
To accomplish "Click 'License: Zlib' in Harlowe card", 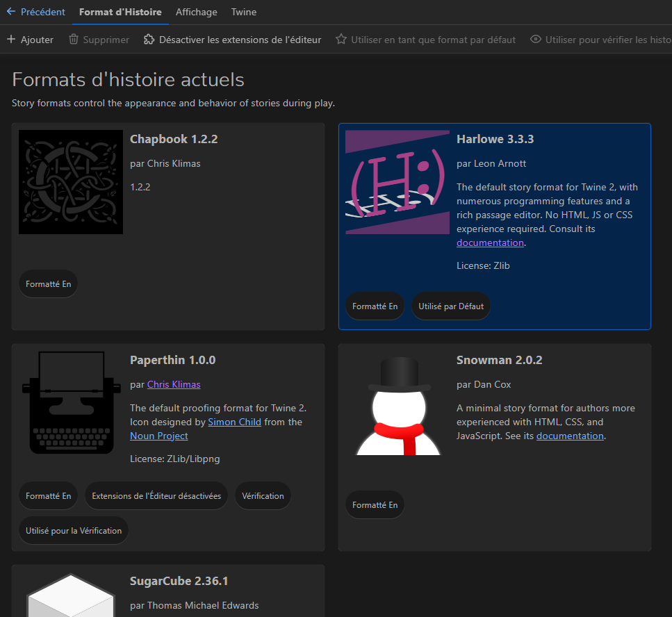I will (483, 265).
